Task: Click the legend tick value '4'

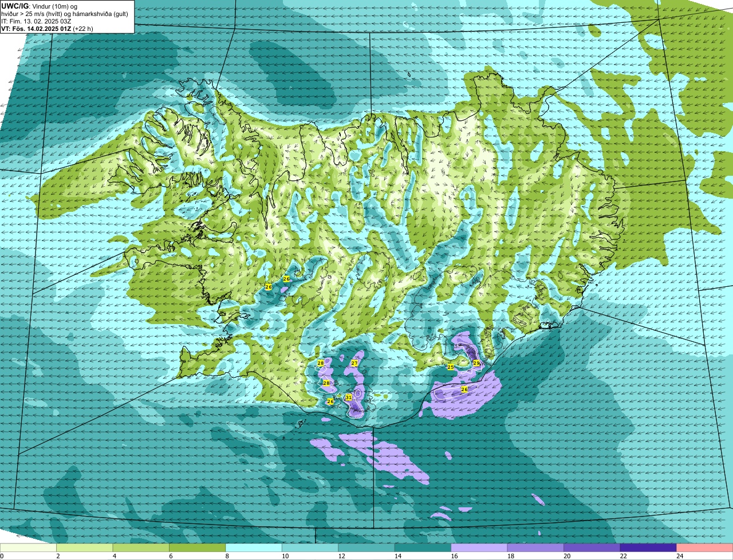Action: coord(115,556)
